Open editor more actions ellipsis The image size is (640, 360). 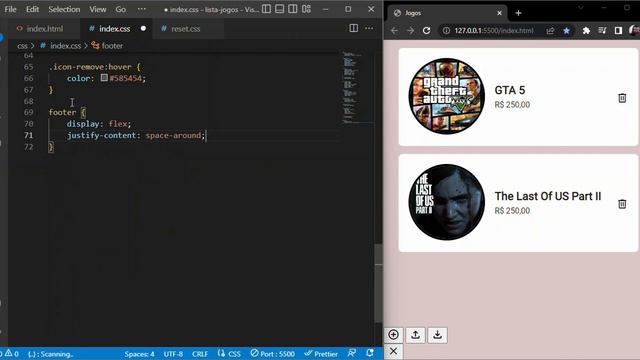click(369, 28)
